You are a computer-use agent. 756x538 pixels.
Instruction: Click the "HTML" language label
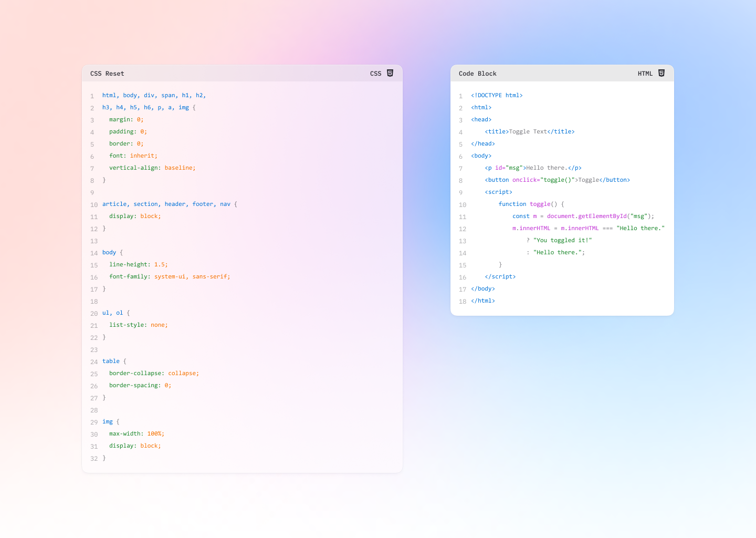tap(645, 74)
